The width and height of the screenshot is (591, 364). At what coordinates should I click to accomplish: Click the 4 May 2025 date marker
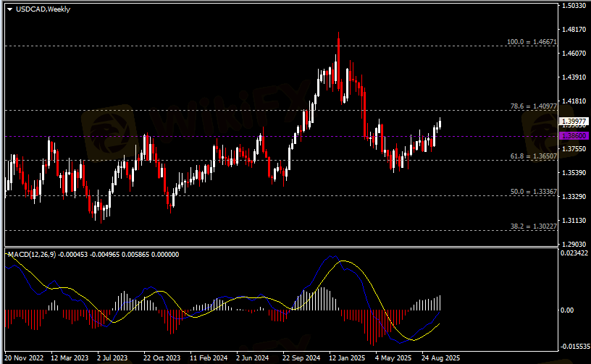pos(393,357)
